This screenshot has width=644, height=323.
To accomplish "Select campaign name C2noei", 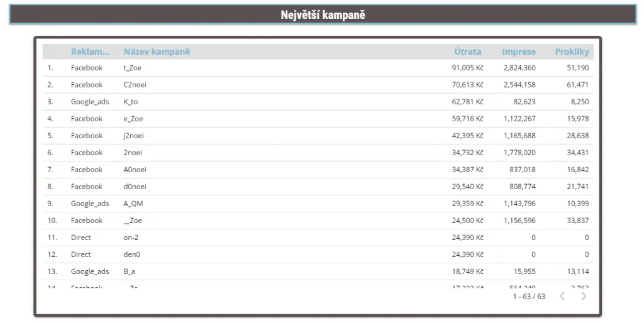I will [x=135, y=85].
